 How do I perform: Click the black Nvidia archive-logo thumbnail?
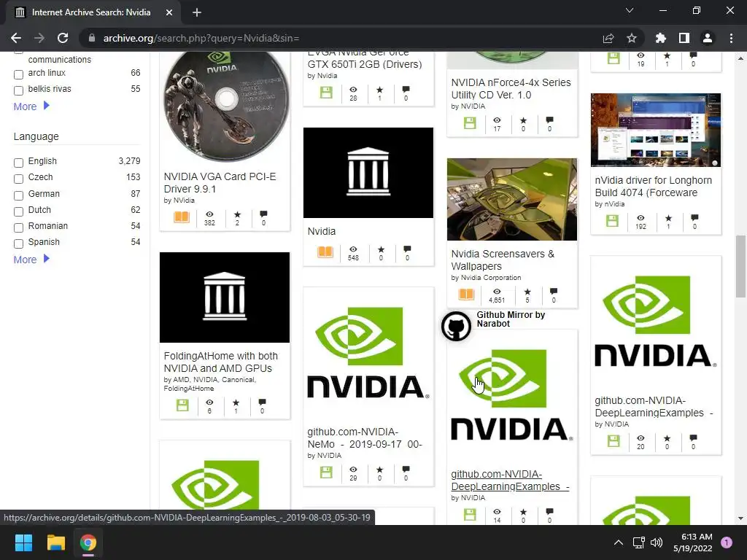click(x=368, y=172)
